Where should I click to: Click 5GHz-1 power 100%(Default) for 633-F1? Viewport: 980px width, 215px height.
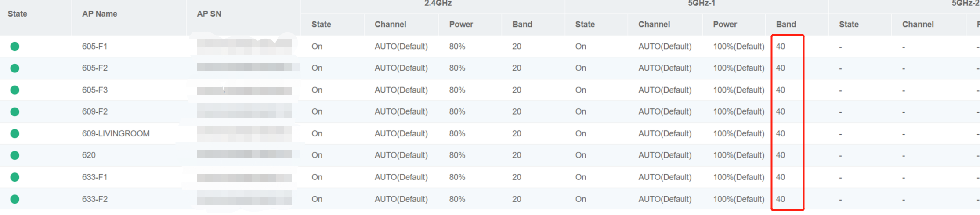738,177
